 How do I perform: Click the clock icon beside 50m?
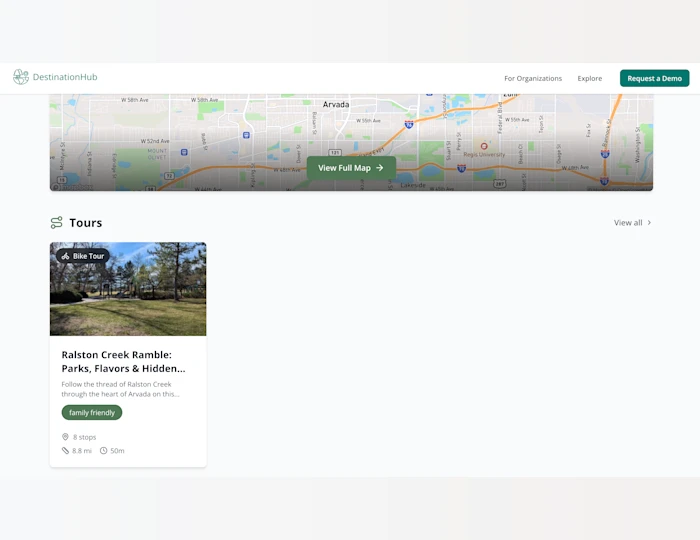[104, 451]
